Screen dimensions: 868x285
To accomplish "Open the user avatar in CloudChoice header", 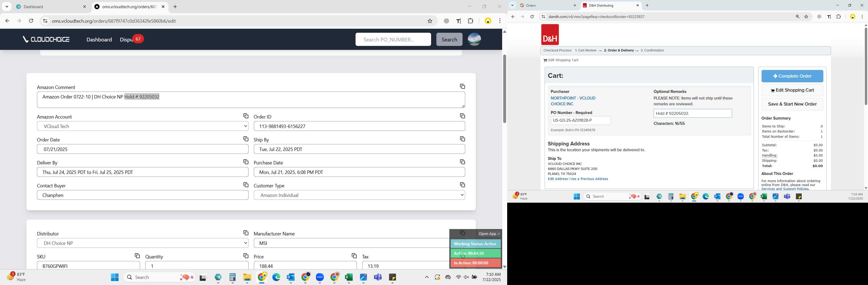I will [x=474, y=39].
